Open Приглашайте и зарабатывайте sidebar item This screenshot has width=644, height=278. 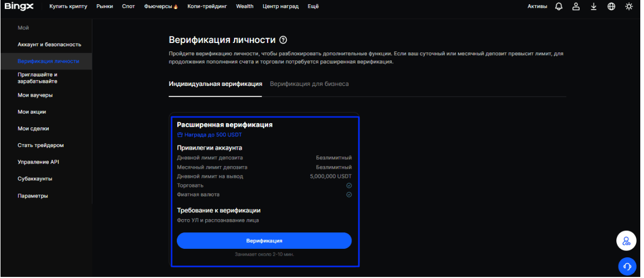38,78
